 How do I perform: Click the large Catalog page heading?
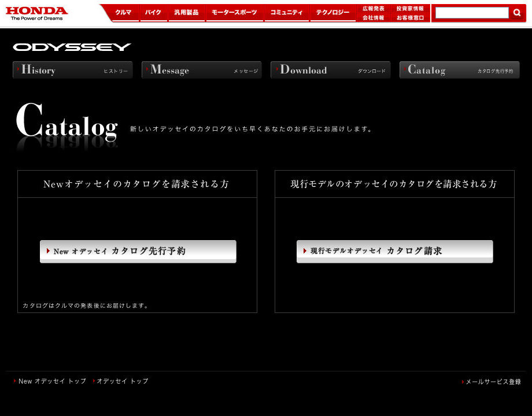coord(67,122)
